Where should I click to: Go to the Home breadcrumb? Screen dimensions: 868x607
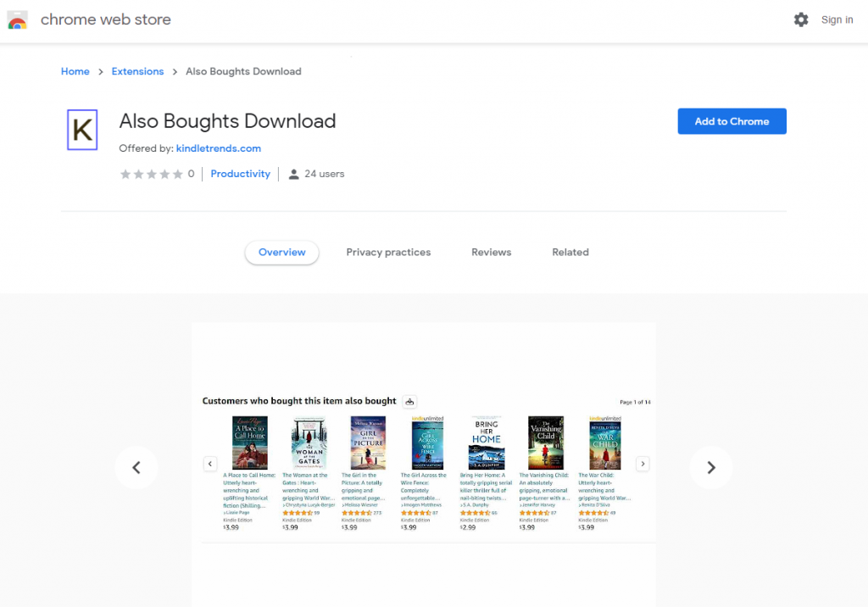pos(75,71)
